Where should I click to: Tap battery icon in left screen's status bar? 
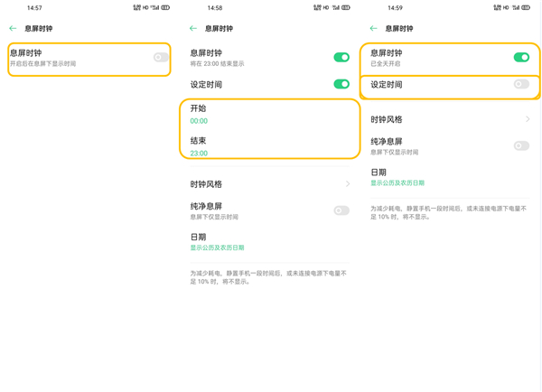click(x=165, y=8)
